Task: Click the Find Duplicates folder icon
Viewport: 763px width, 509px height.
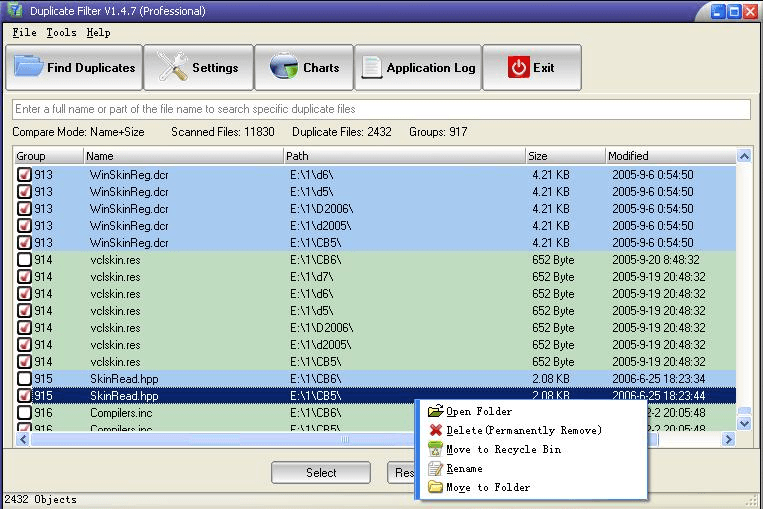Action: click(x=28, y=68)
